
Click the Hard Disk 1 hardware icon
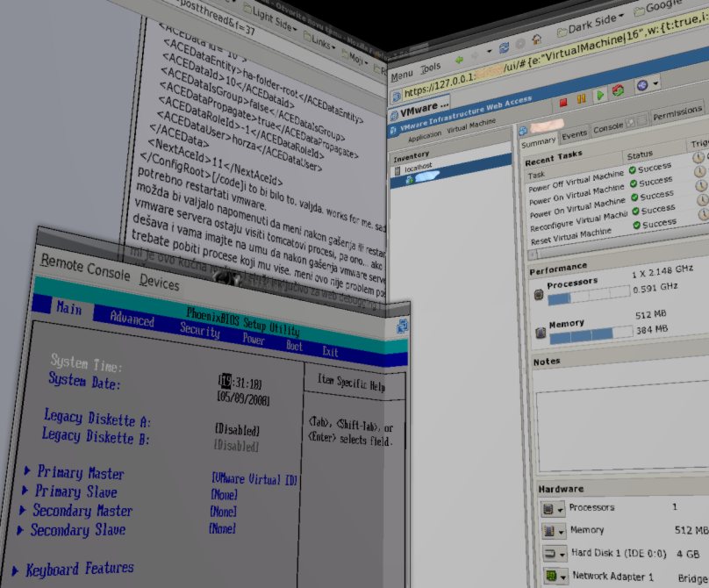[553, 554]
